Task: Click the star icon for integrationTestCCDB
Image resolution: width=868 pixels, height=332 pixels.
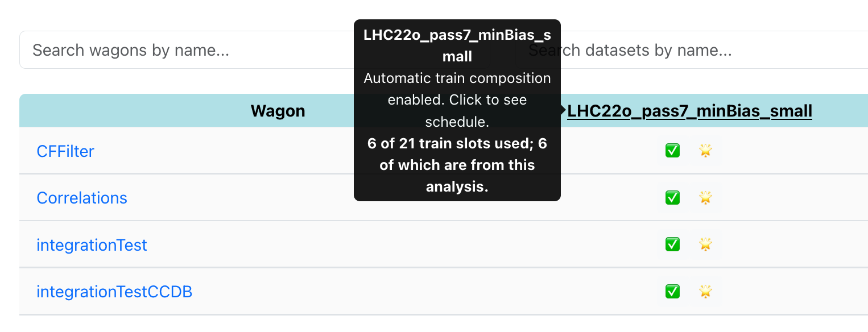Action: [705, 292]
